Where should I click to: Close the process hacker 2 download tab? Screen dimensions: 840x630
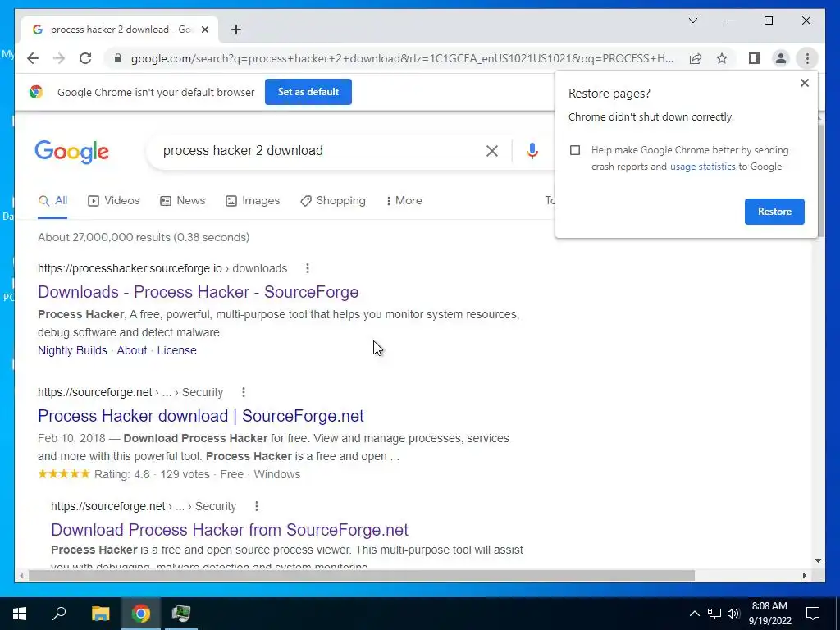204,30
